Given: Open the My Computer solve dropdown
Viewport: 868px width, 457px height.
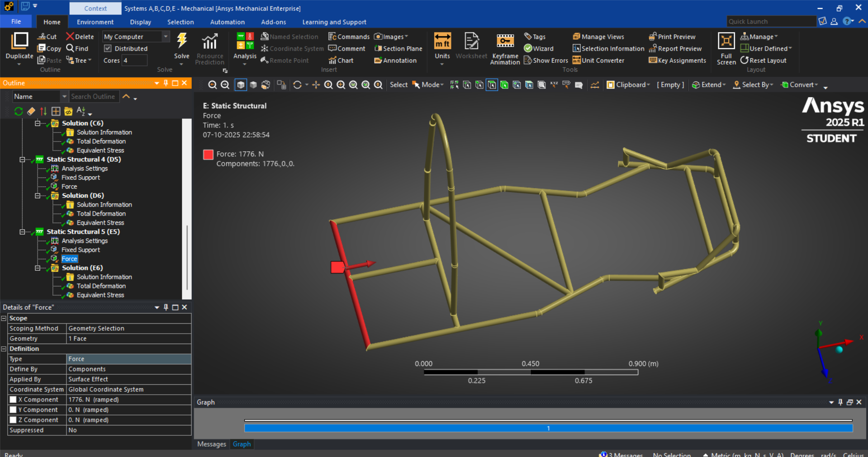Looking at the screenshot, I should [166, 37].
